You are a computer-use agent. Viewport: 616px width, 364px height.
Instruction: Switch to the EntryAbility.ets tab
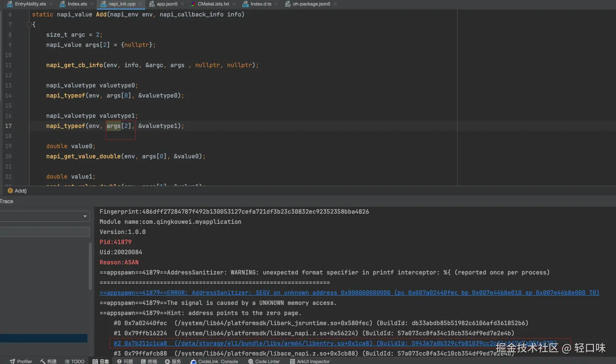coord(30,4)
